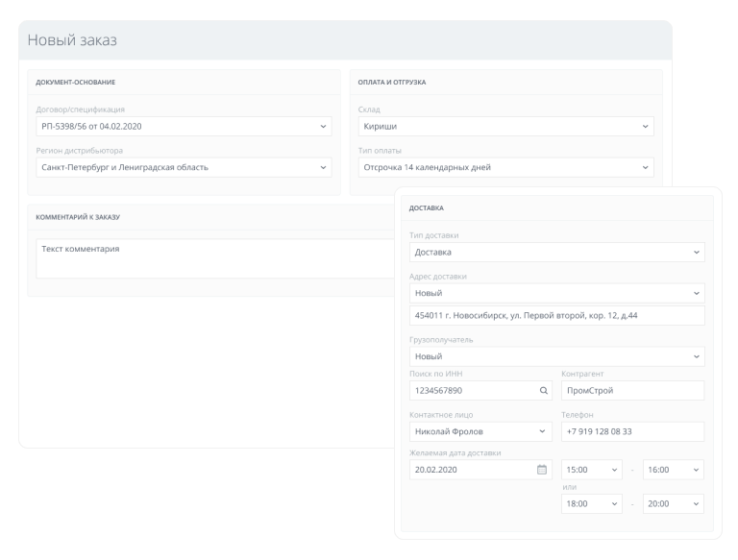Open the 20:00 alternative end time dropdown

click(674, 504)
